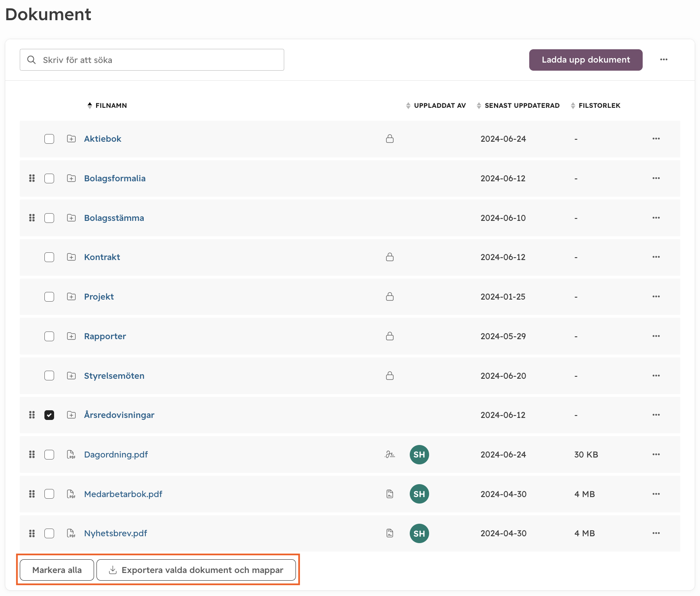Click the signature icon next to Dagordning.pdf

pos(390,455)
